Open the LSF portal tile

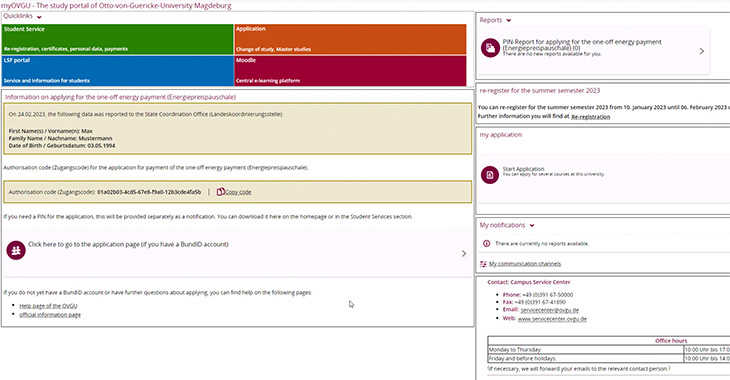click(117, 71)
